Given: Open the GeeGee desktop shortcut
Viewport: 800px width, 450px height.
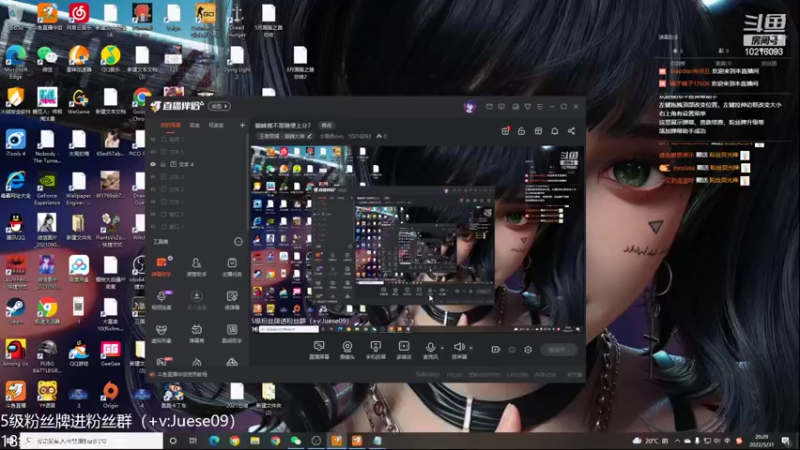Looking at the screenshot, I should click(x=110, y=353).
